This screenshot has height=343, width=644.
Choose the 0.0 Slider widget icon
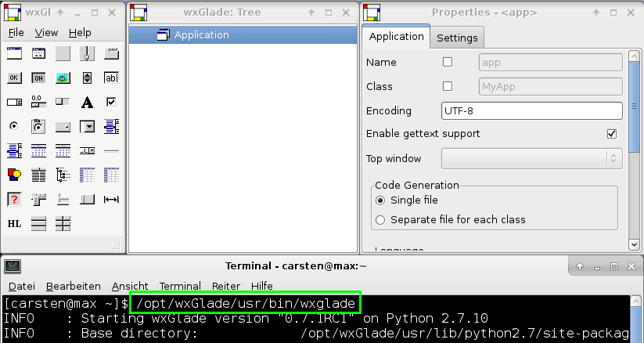point(38,102)
